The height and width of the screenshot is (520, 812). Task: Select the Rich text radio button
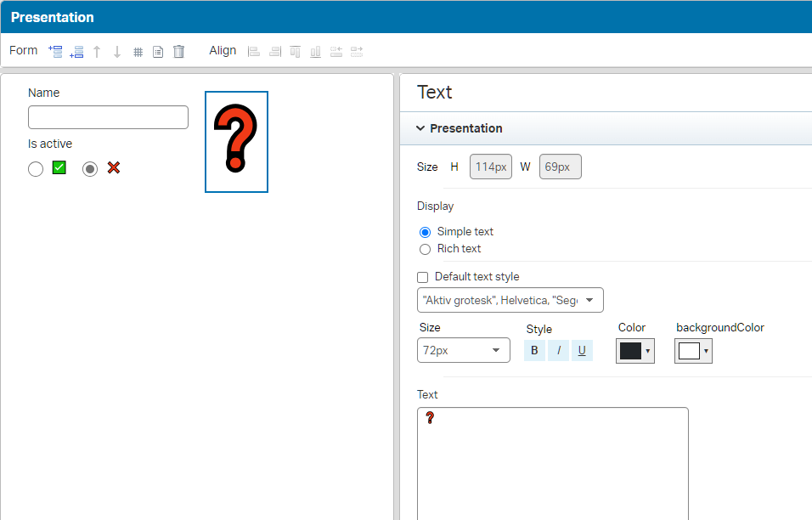426,249
